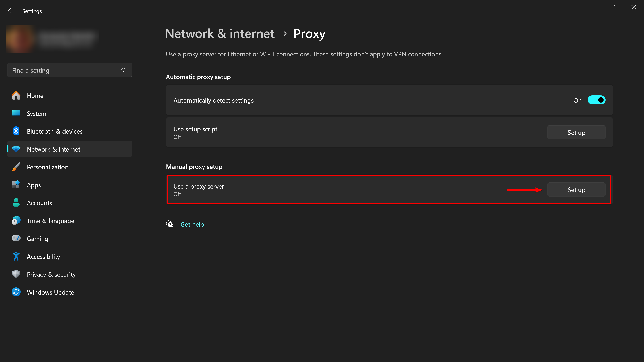Go to Gaming settings
Viewport: 644px width, 362px height.
point(70,239)
